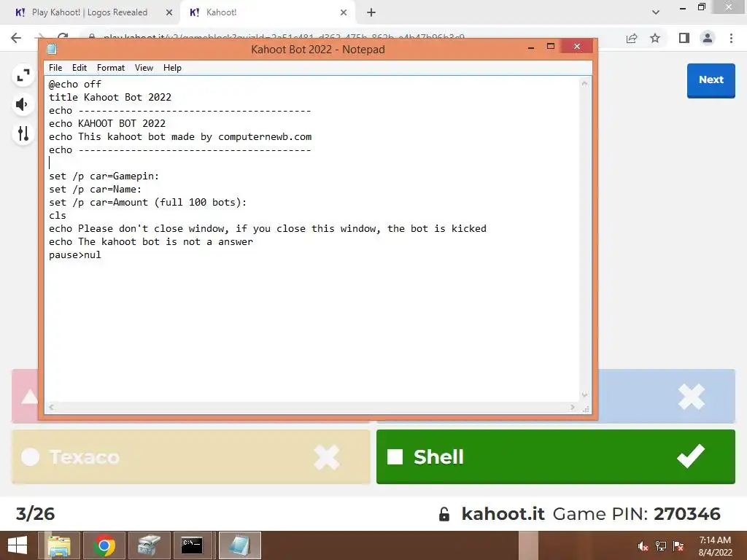Expand Chrome tab search chevron
The image size is (747, 560).
click(656, 12)
